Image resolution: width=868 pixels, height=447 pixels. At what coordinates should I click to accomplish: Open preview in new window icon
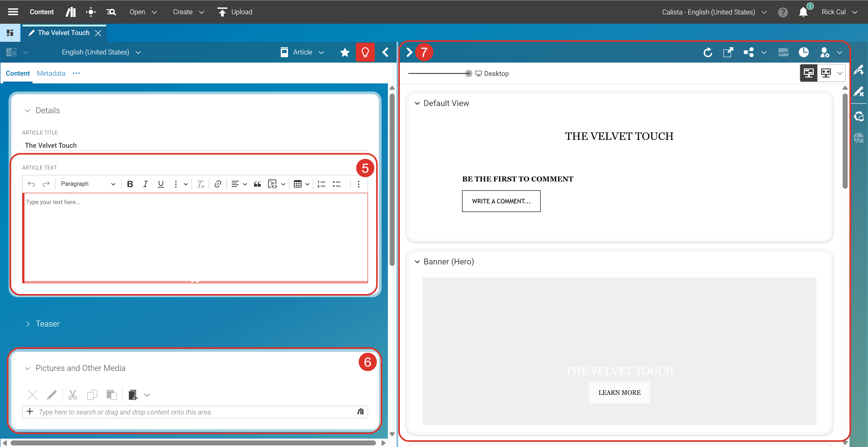(728, 52)
